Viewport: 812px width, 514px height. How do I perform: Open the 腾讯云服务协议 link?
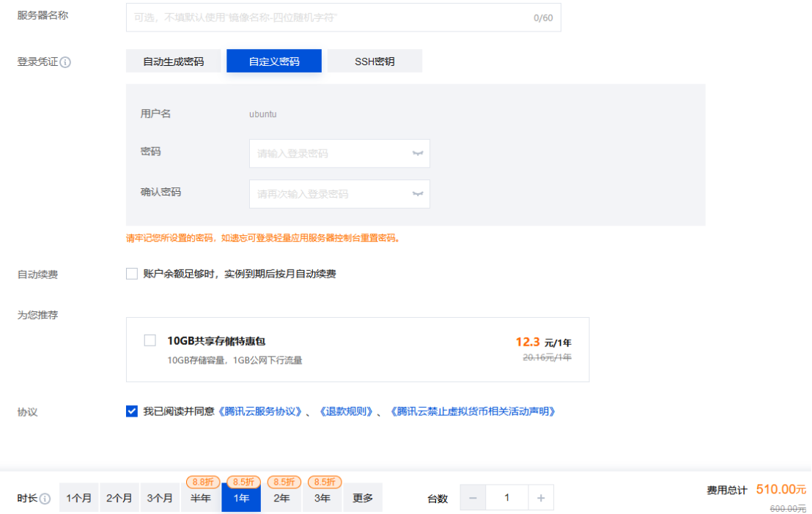(259, 411)
